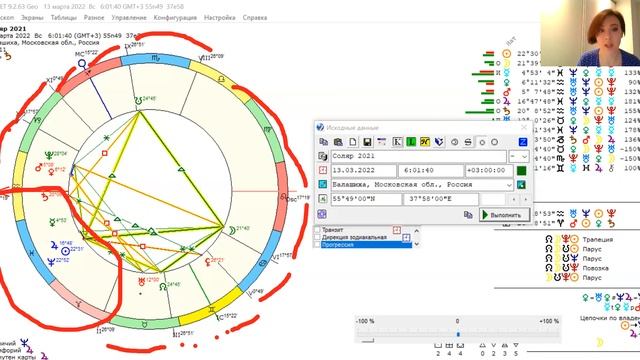The width and height of the screenshot is (640, 360).
Task: Open the atlas icon right of the place field
Action: [521, 185]
